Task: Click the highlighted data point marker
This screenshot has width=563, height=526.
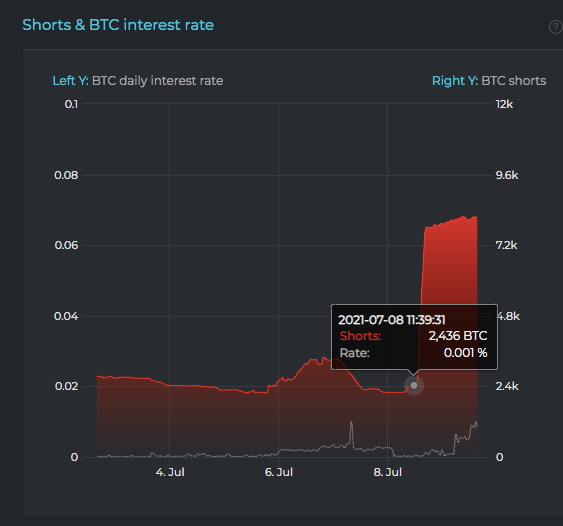Action: pos(414,385)
